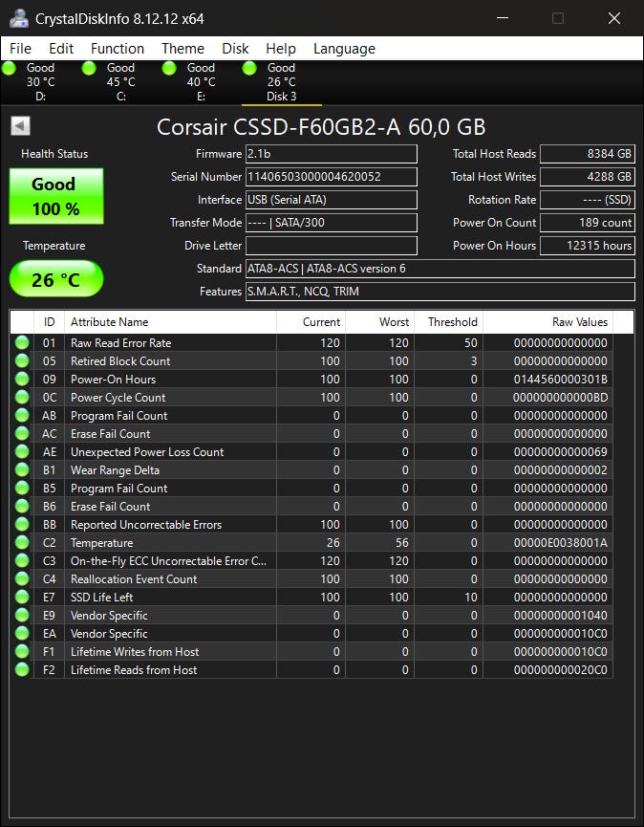
Task: Click the ID column header
Action: click(x=49, y=322)
